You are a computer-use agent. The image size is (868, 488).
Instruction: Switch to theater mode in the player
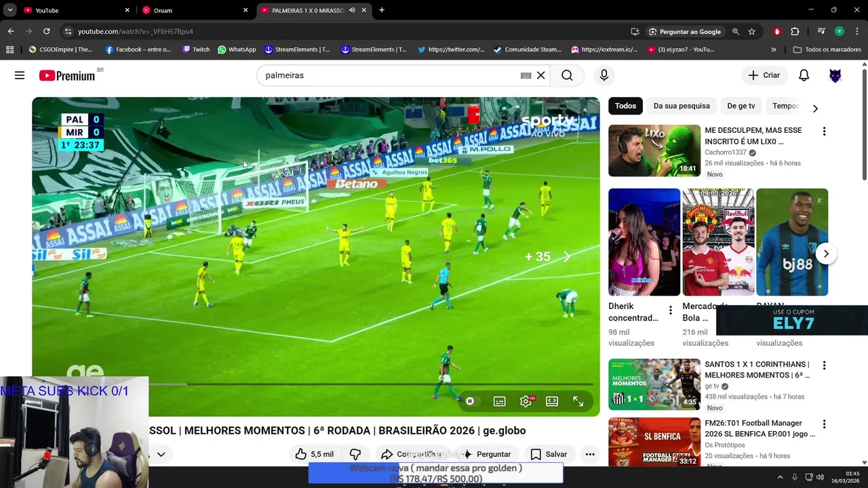(x=552, y=401)
